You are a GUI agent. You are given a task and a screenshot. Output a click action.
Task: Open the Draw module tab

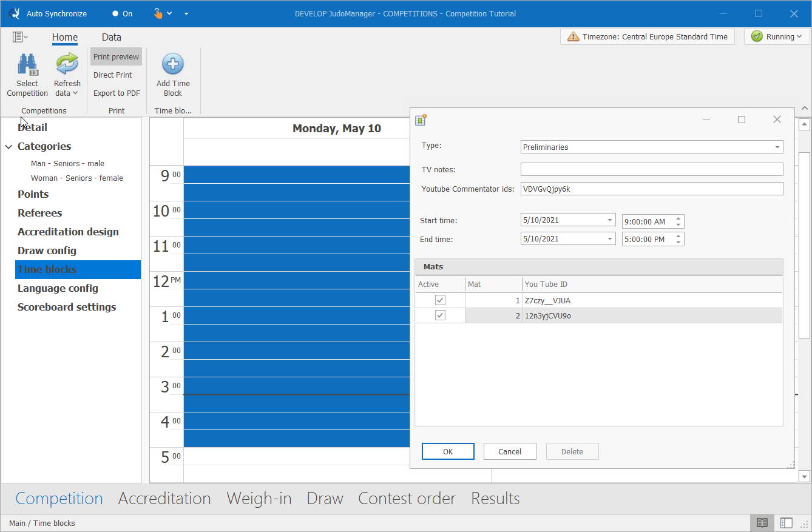click(325, 499)
